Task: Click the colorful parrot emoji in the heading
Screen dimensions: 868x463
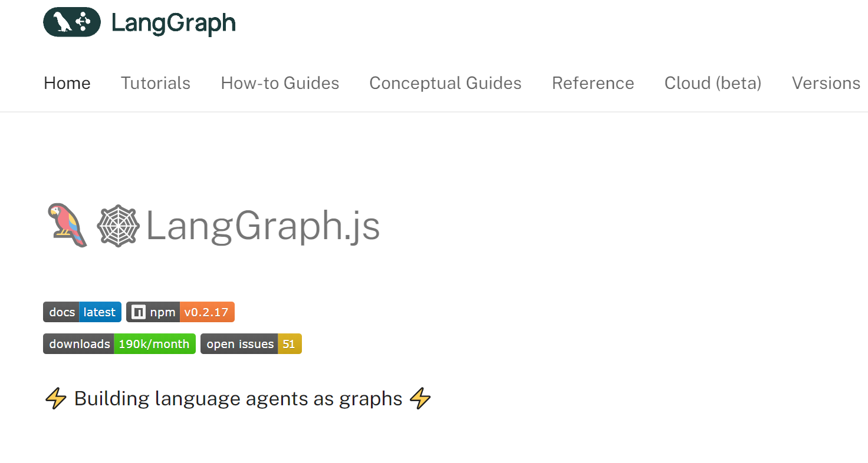Action: [67, 226]
